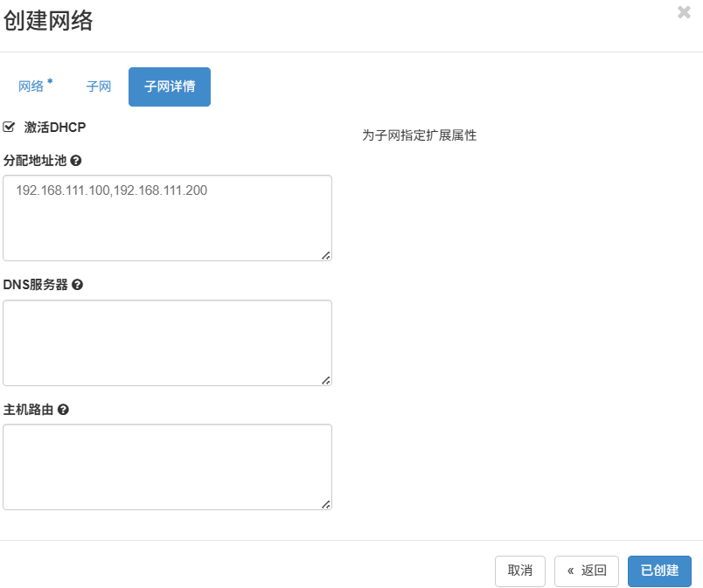
Task: Show help icon for DNS服务器
Action: 77,284
